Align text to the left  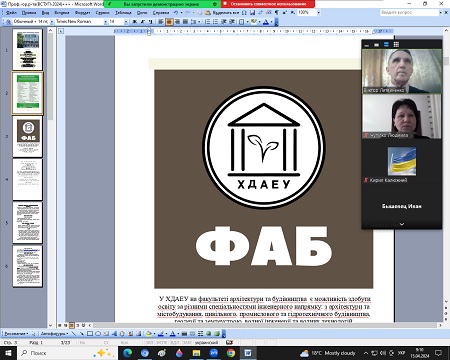coord(161,22)
